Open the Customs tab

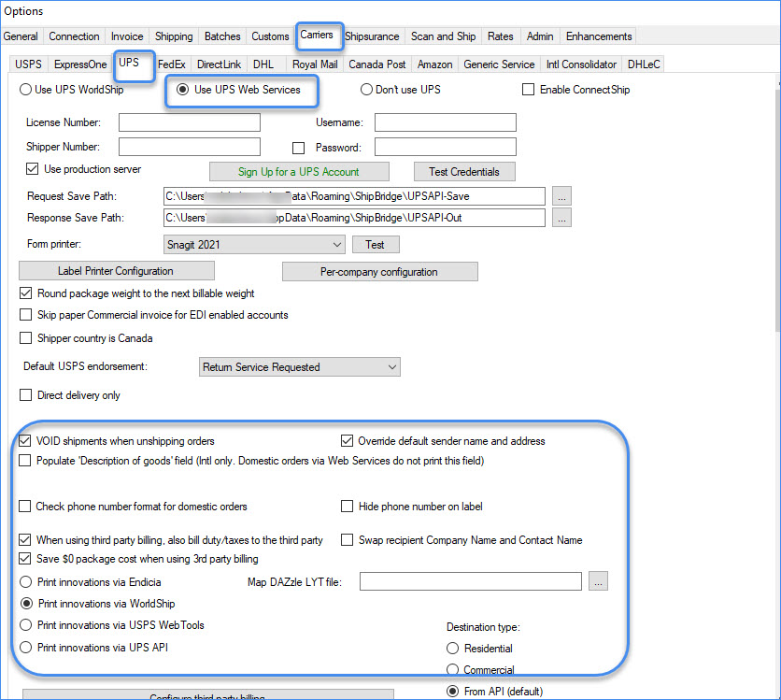tap(270, 36)
